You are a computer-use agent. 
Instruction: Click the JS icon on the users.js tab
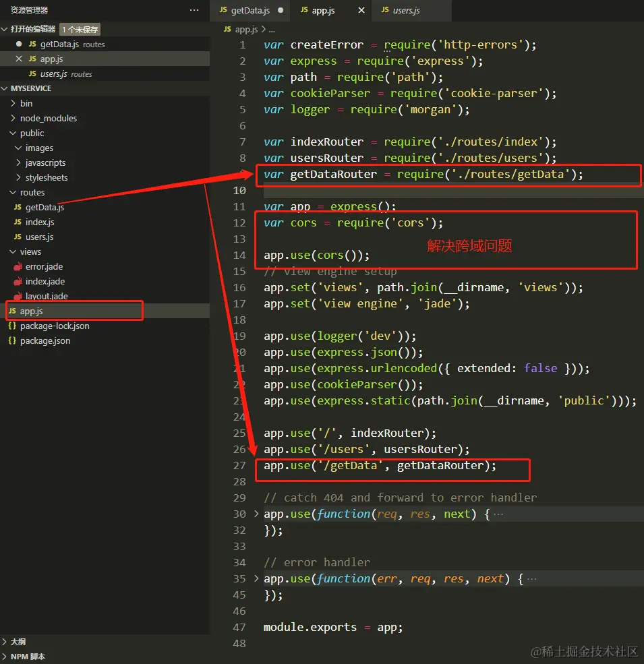click(384, 9)
